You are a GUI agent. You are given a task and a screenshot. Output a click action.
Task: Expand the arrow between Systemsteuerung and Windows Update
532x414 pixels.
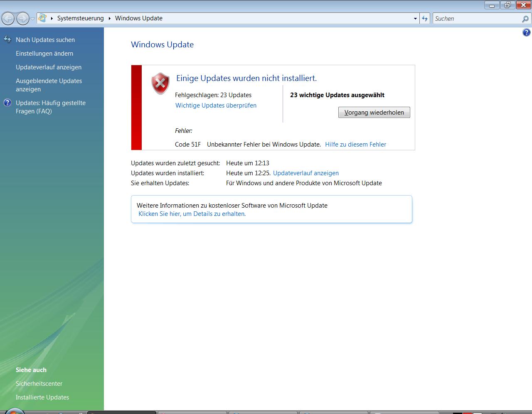coord(110,18)
